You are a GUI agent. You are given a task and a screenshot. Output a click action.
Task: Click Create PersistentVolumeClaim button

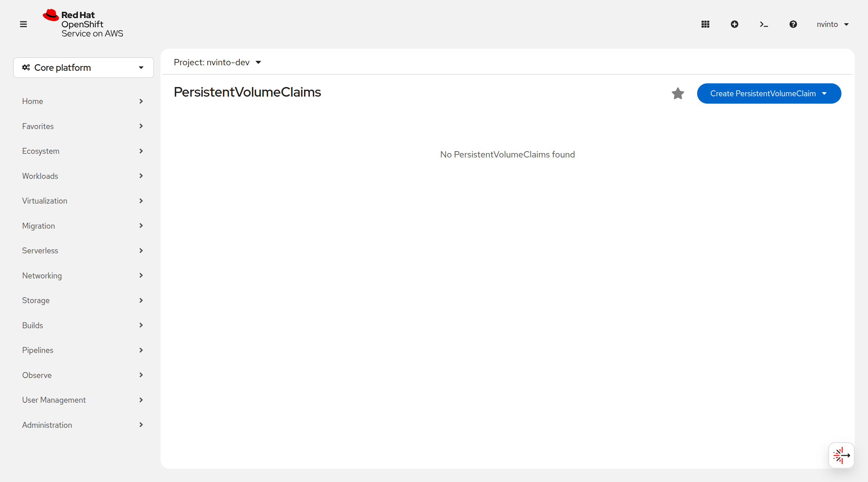tap(769, 94)
